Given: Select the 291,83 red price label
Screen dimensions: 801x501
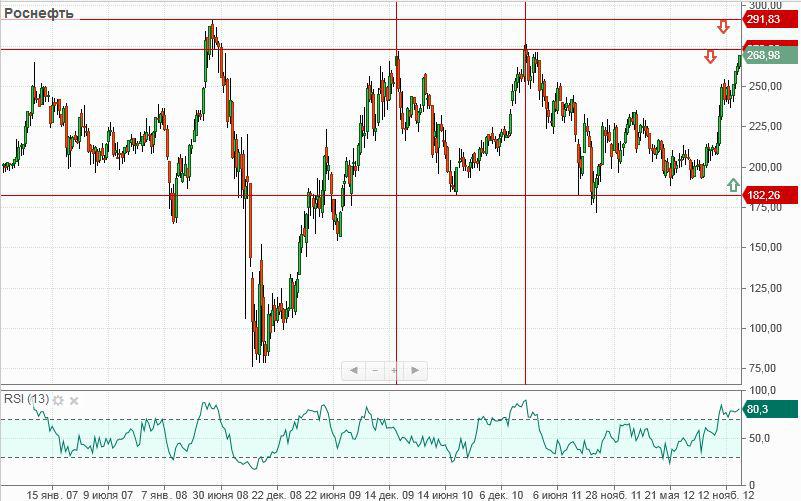Looking at the screenshot, I should [770, 19].
